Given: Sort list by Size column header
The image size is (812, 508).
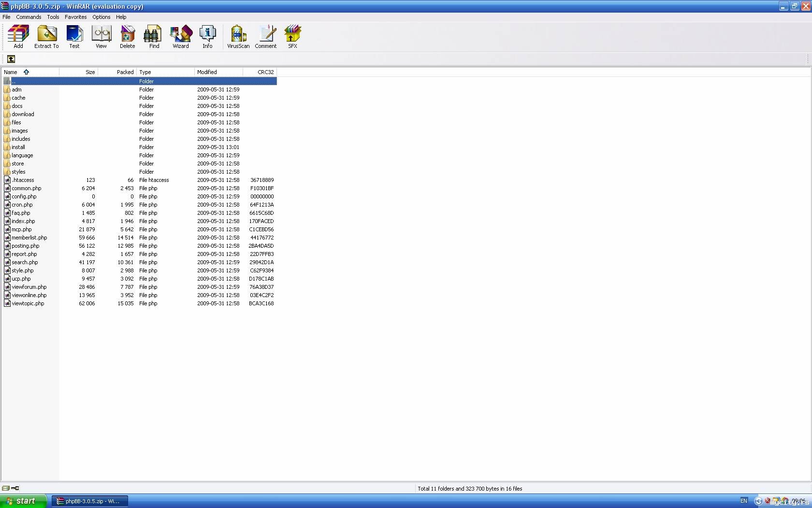Looking at the screenshot, I should tap(79, 72).
